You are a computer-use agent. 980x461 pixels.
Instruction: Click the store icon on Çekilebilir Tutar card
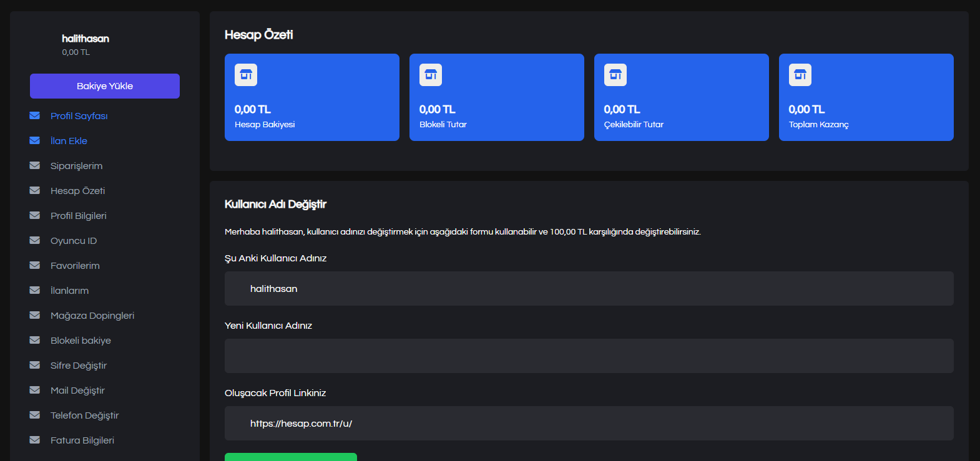tap(615, 75)
